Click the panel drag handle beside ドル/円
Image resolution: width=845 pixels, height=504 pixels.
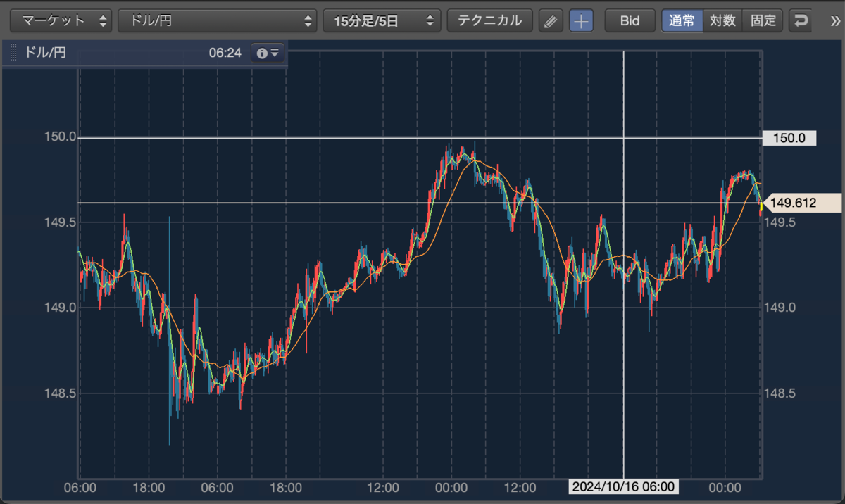[13, 53]
